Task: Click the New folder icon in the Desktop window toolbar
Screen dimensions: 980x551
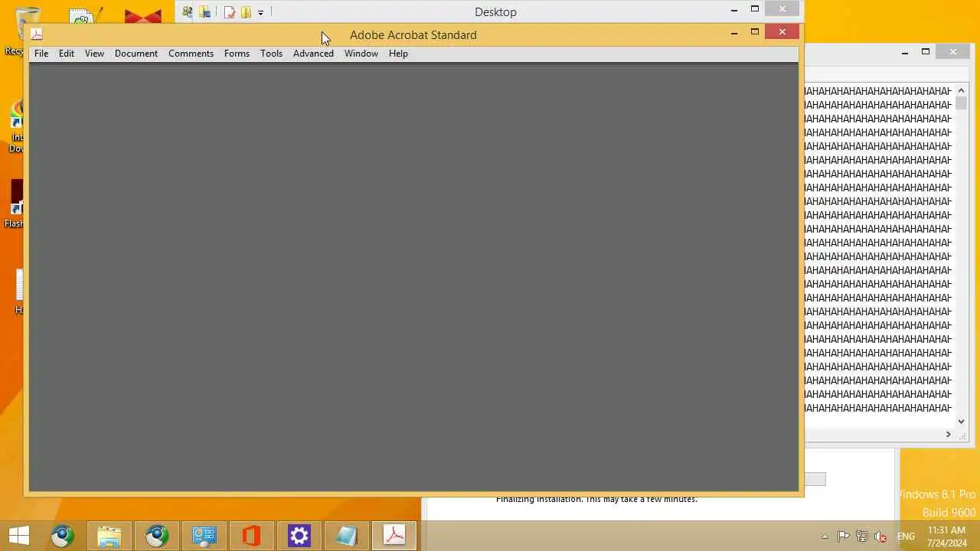Action: tap(246, 12)
